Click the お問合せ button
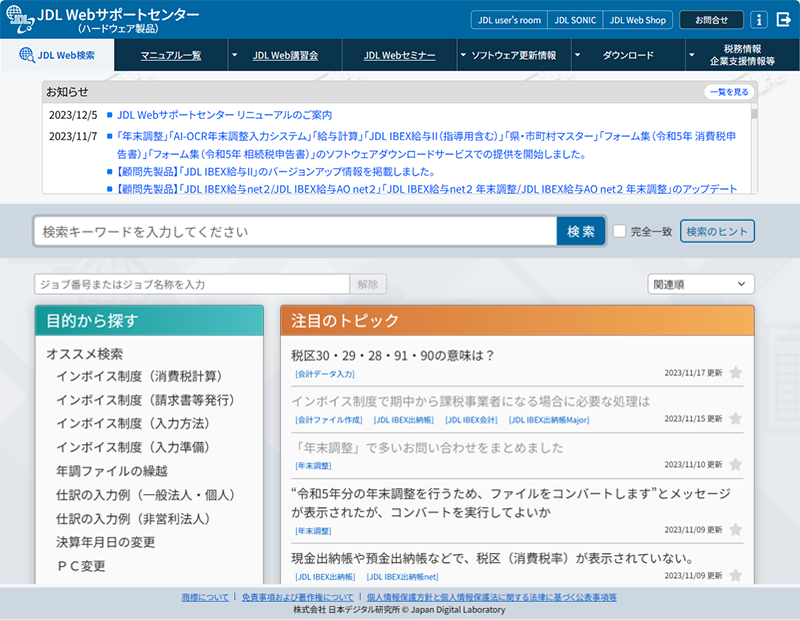 [x=711, y=20]
